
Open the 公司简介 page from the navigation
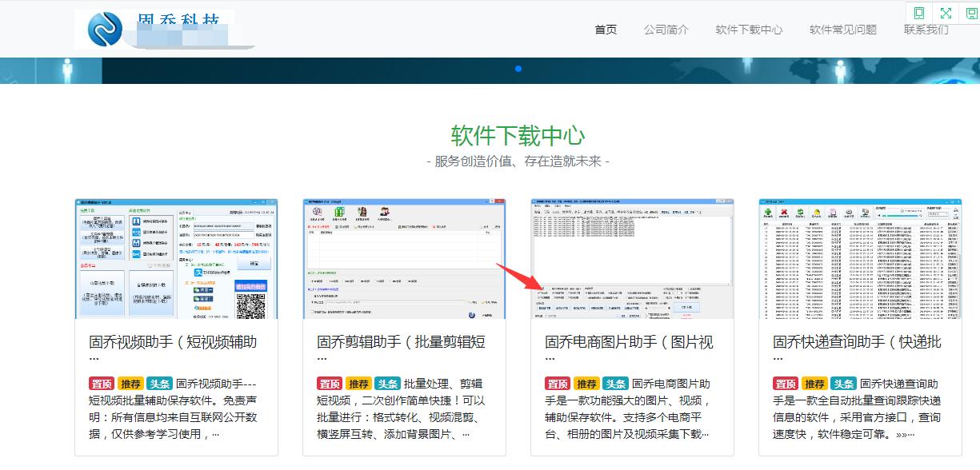666,29
